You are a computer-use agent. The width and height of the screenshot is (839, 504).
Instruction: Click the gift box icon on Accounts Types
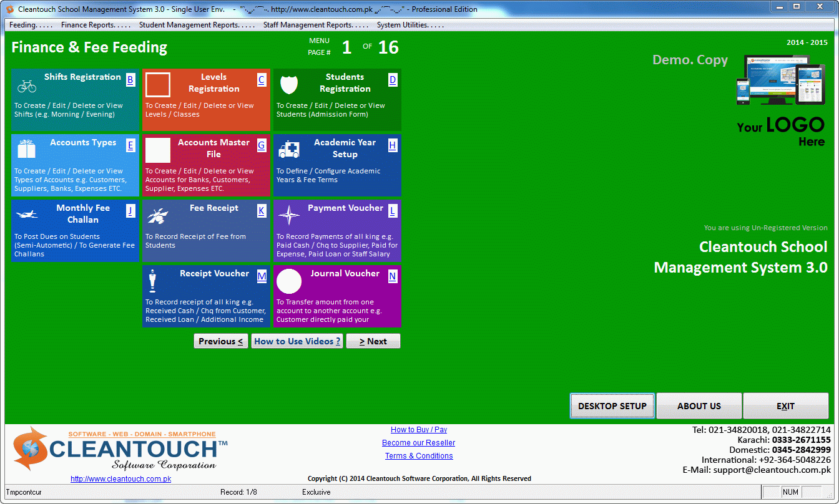click(27, 150)
